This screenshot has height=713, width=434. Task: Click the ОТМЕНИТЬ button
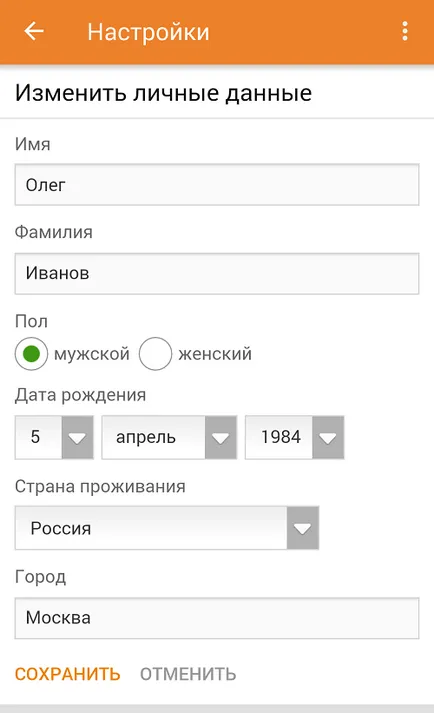[x=188, y=674]
